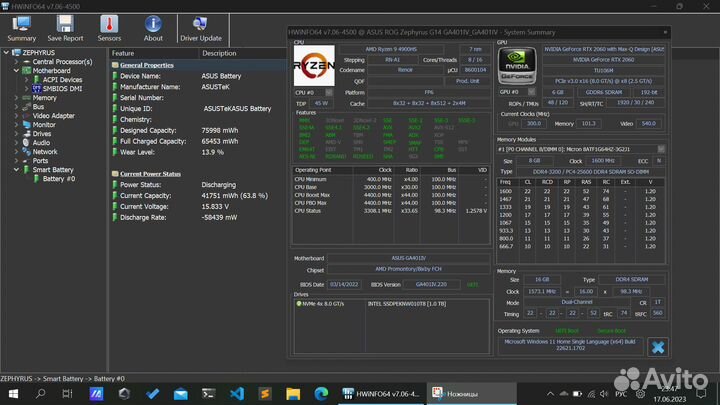Image resolution: width=720 pixels, height=405 pixels.
Task: Select the Full Charged Capacity row
Action: click(197, 141)
